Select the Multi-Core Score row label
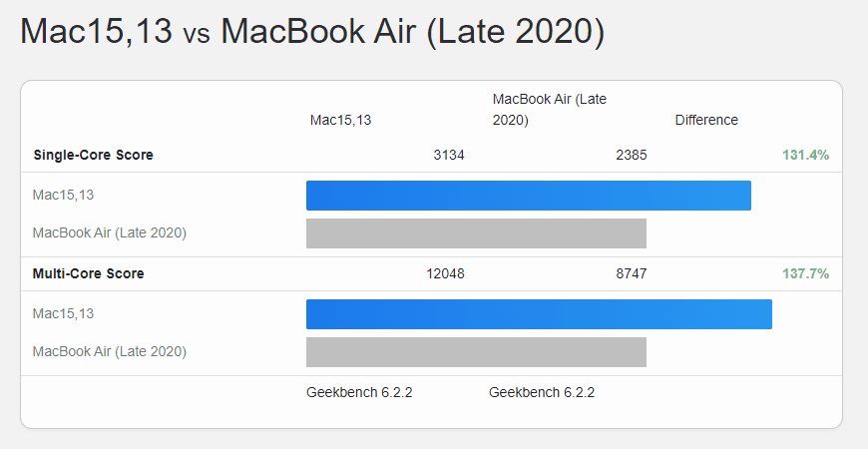Screen dimensions: 868x449 pyautogui.click(x=88, y=273)
